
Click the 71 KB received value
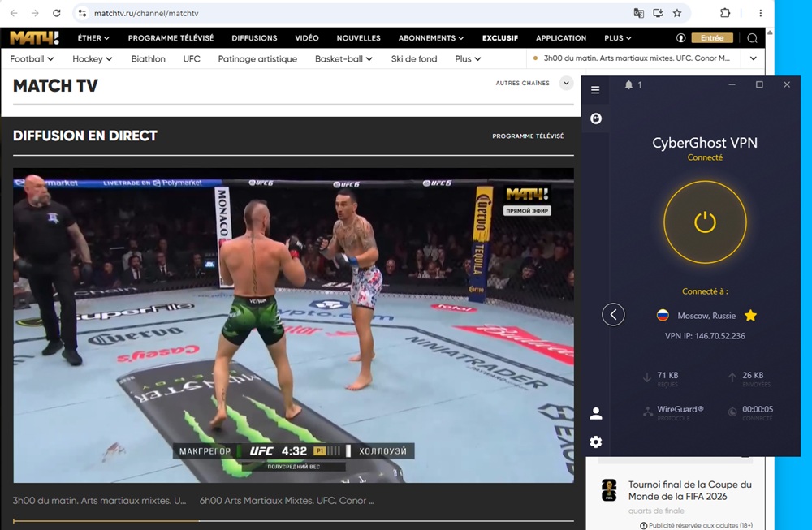(667, 375)
